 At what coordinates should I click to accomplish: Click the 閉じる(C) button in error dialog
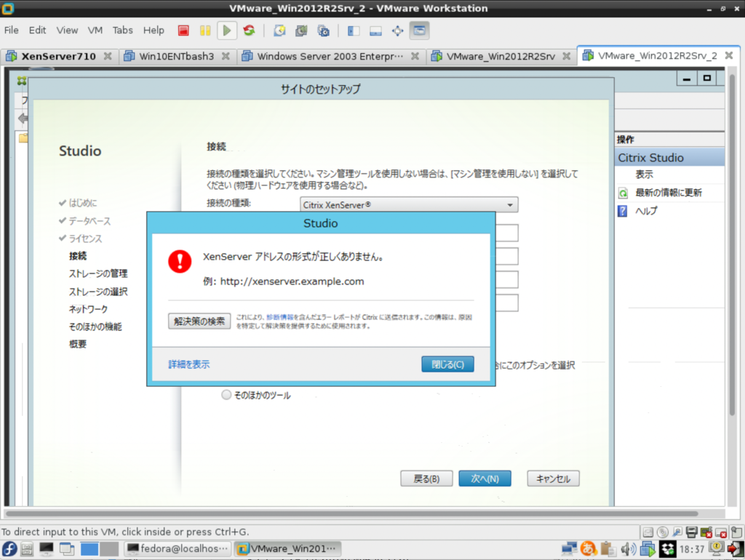coord(447,364)
